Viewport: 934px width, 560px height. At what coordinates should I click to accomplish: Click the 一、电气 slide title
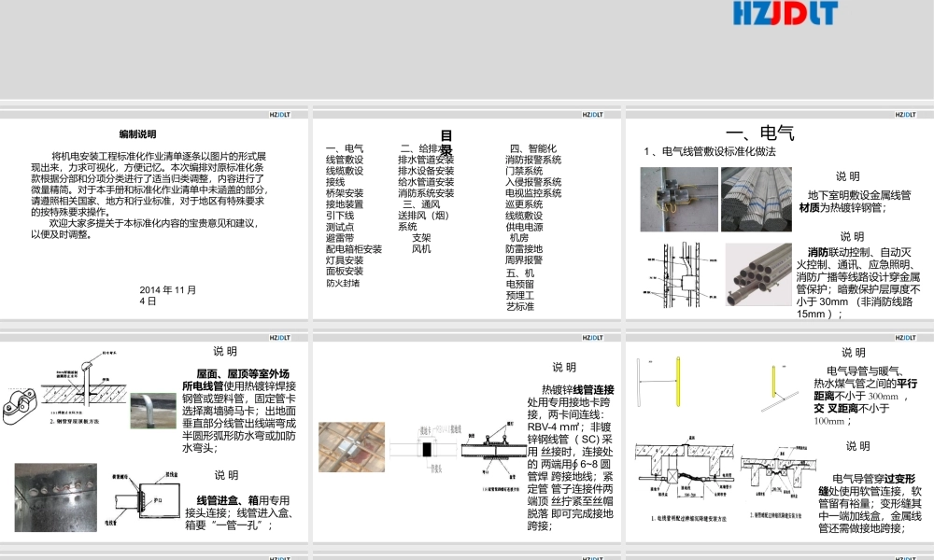click(x=760, y=133)
